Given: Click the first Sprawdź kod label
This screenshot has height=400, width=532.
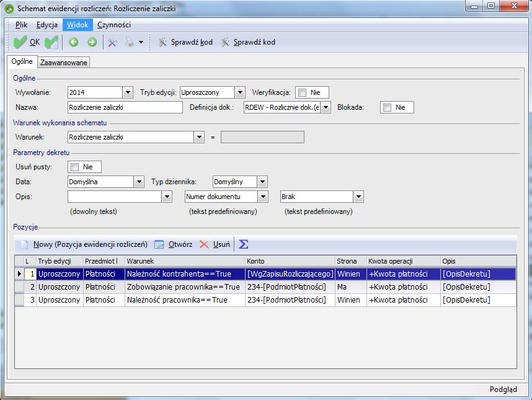Looking at the screenshot, I should [x=192, y=42].
